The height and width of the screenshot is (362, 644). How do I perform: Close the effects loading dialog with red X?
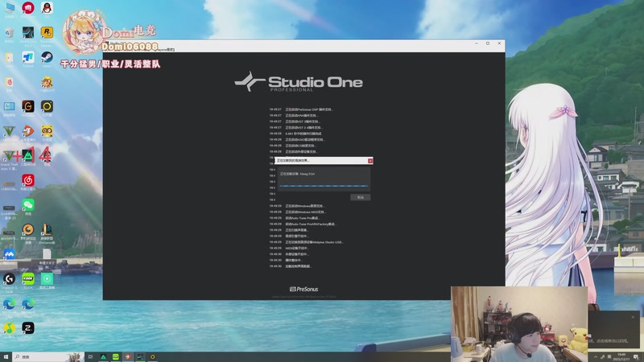click(x=370, y=161)
